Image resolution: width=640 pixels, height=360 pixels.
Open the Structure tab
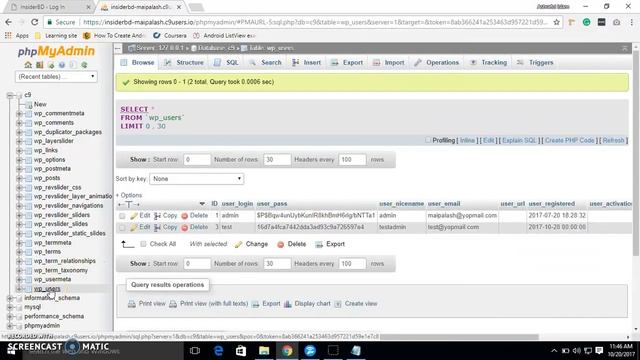coord(184,62)
